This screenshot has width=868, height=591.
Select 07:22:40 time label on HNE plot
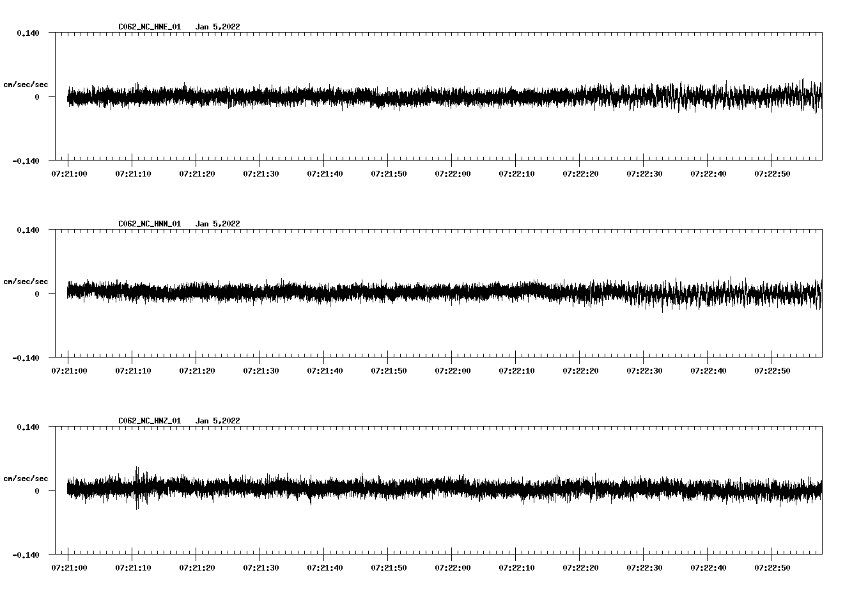pos(708,173)
